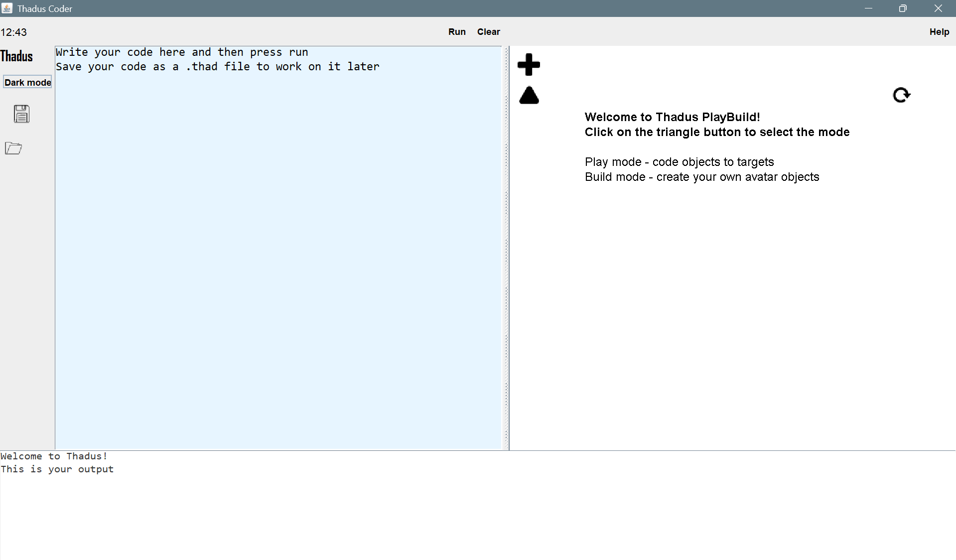This screenshot has width=956, height=560.
Task: Click the Thadus logo in sidebar
Action: click(17, 56)
